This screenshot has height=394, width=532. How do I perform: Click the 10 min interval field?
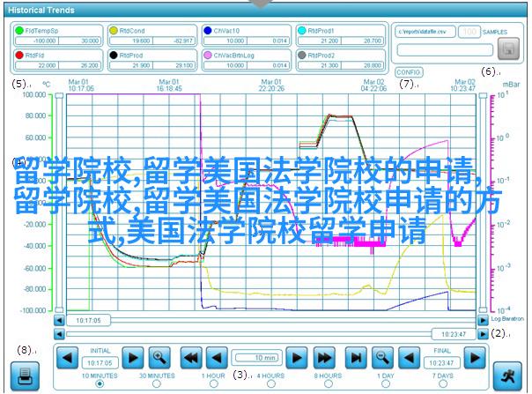point(257,358)
